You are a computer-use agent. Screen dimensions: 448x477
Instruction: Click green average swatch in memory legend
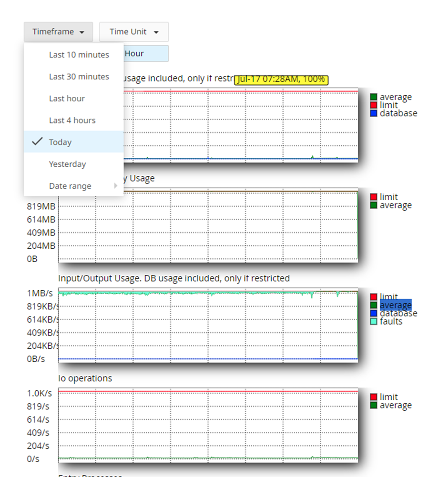point(374,205)
